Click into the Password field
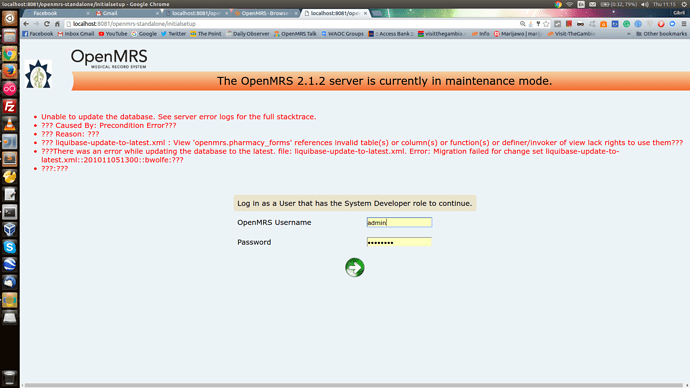 point(399,242)
